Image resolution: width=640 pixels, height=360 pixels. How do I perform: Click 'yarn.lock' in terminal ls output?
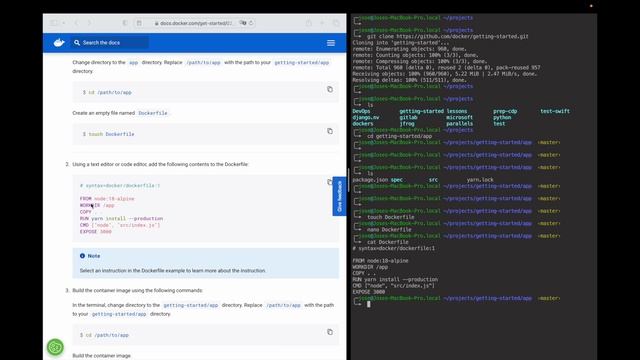[480, 180]
